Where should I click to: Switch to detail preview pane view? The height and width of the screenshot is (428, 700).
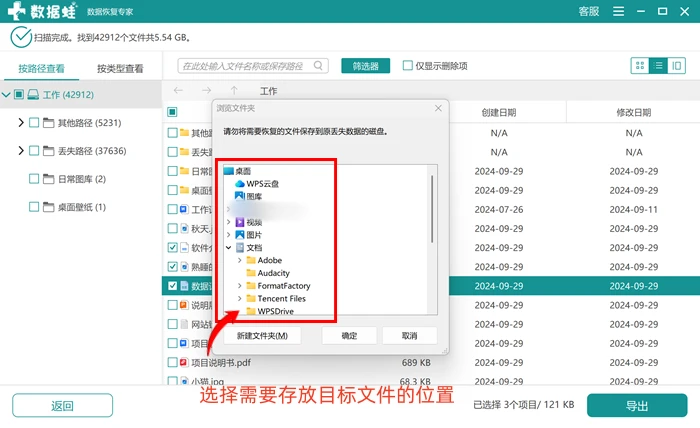click(x=676, y=66)
